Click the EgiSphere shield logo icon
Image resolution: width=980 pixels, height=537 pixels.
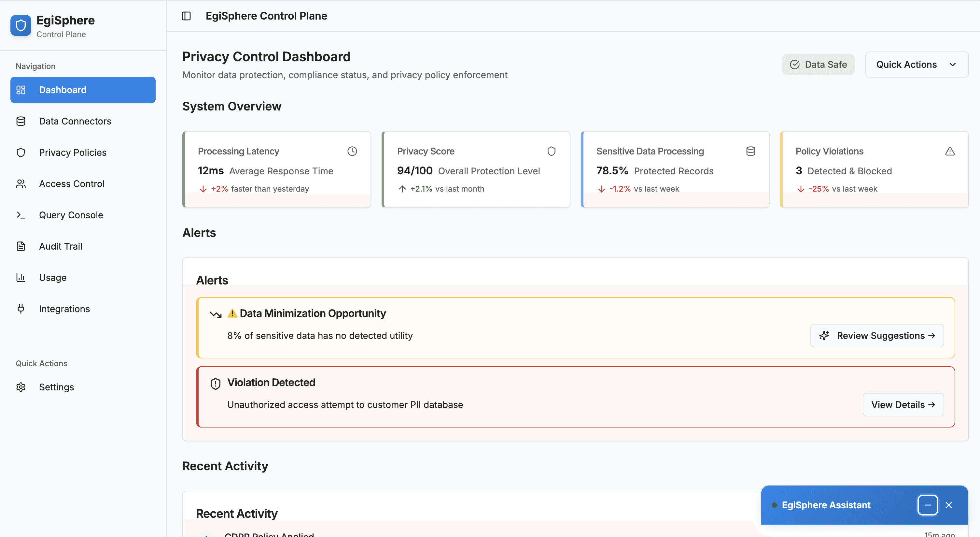point(21,25)
